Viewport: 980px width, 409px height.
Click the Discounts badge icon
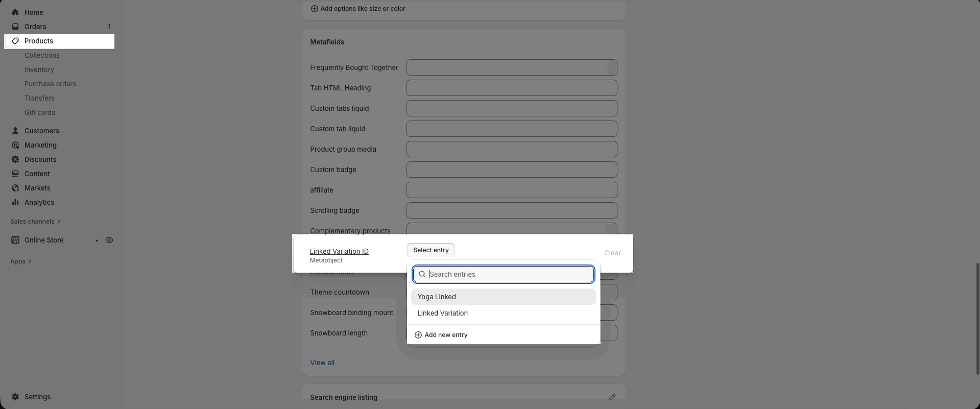pyautogui.click(x=15, y=159)
